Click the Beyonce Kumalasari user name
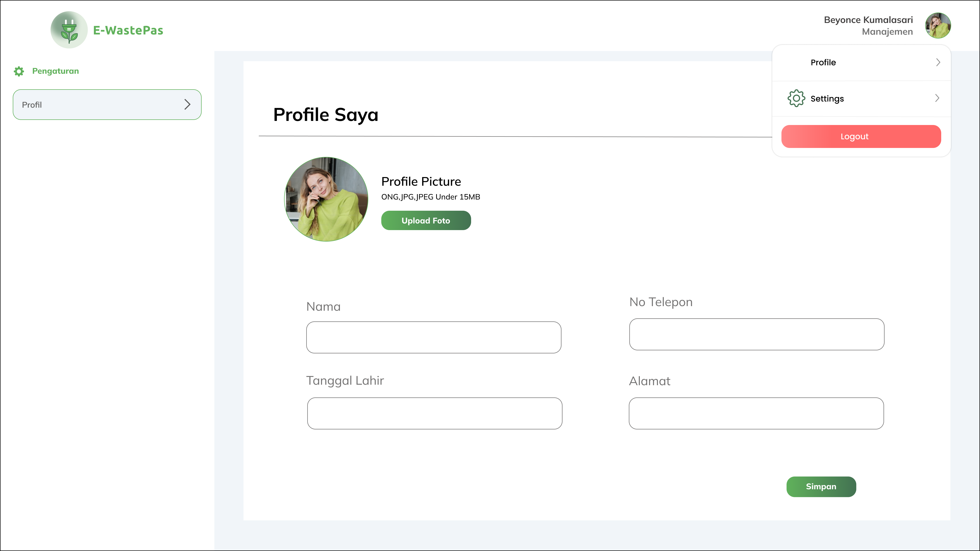The image size is (980, 551). coord(868,20)
